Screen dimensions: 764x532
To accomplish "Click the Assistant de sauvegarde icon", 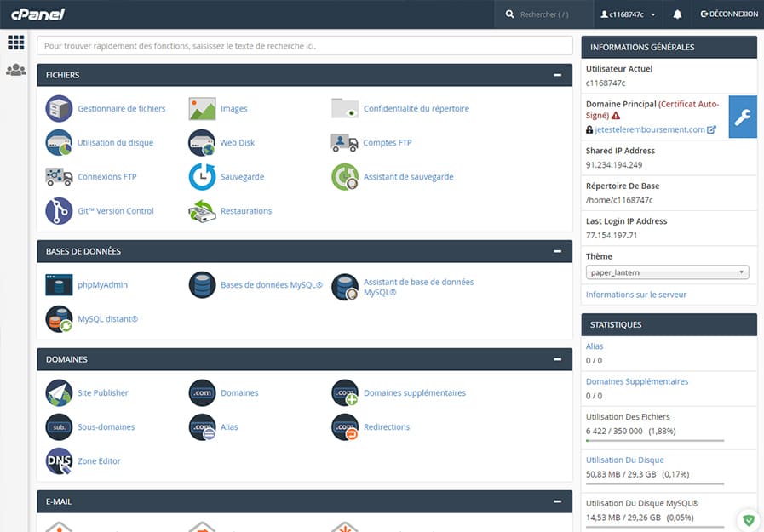I will [345, 177].
